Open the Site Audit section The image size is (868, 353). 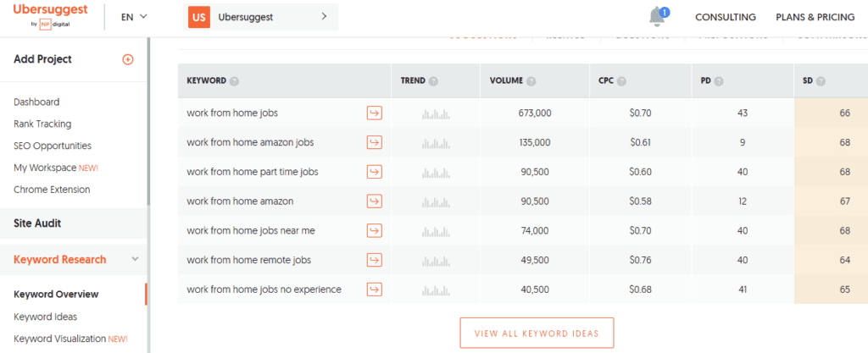click(37, 223)
